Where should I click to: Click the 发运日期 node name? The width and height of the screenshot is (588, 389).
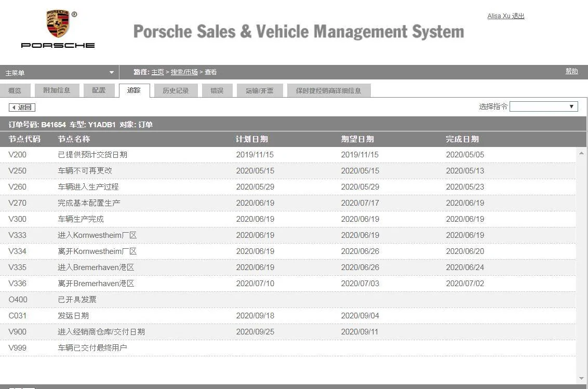coord(73,316)
